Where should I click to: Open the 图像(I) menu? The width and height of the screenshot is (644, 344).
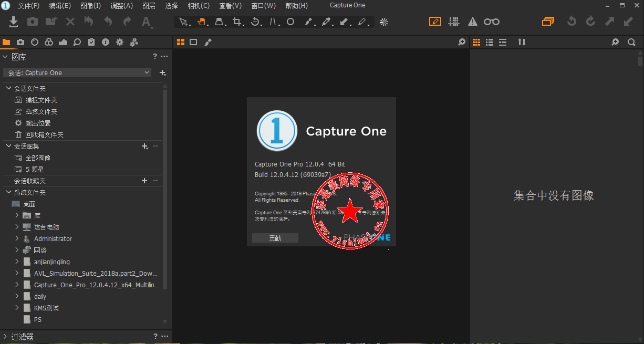tap(91, 6)
